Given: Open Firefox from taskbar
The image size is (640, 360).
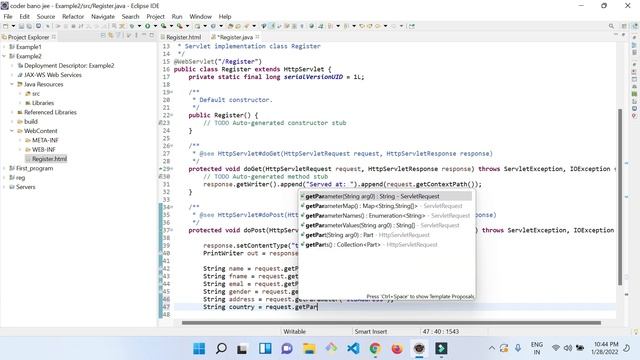Looking at the screenshot, I should pyautogui.click(x=397, y=348).
